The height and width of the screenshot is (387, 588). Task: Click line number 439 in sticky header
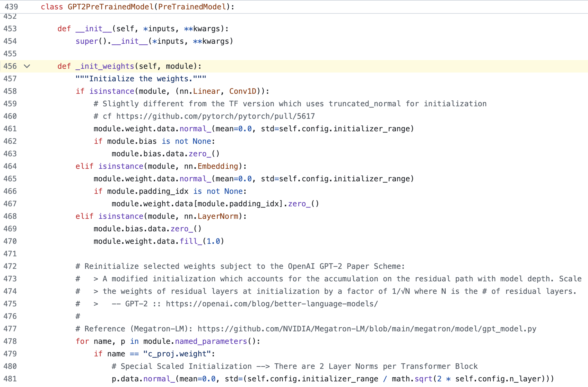click(11, 7)
